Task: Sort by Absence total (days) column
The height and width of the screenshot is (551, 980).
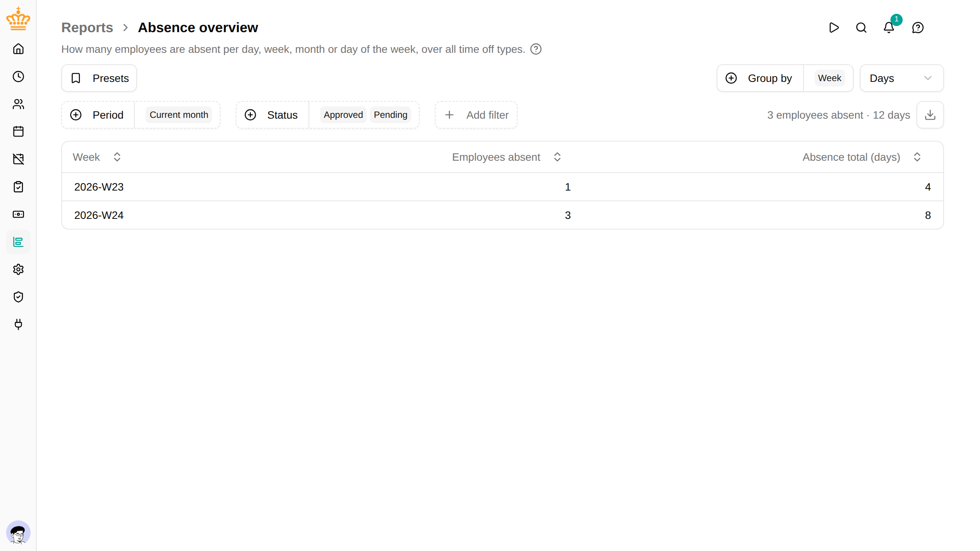Action: pyautogui.click(x=861, y=157)
